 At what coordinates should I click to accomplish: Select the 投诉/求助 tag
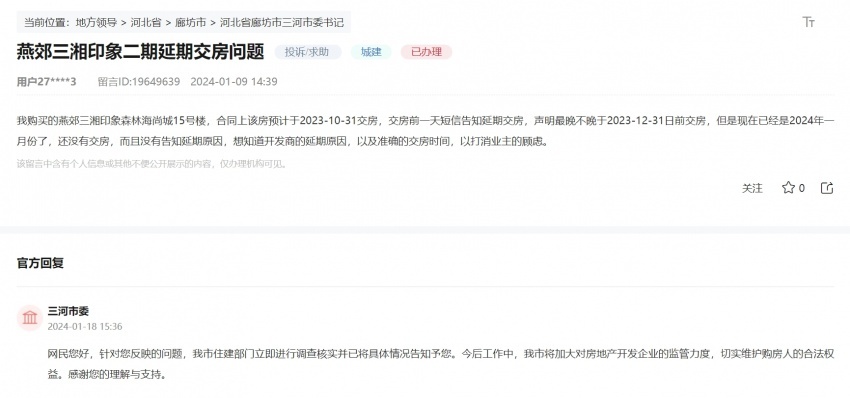pos(307,52)
